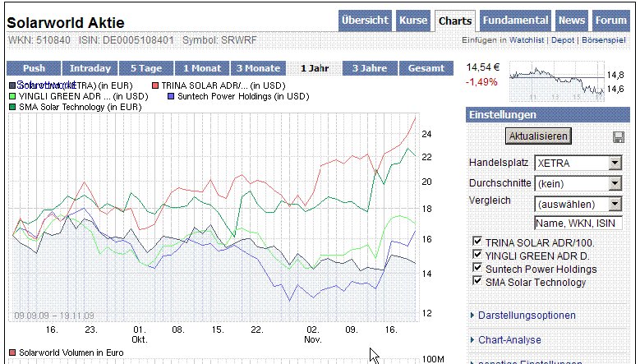Expand the Darstellungsoptionen section
This screenshot has height=364, width=640.
527,316
